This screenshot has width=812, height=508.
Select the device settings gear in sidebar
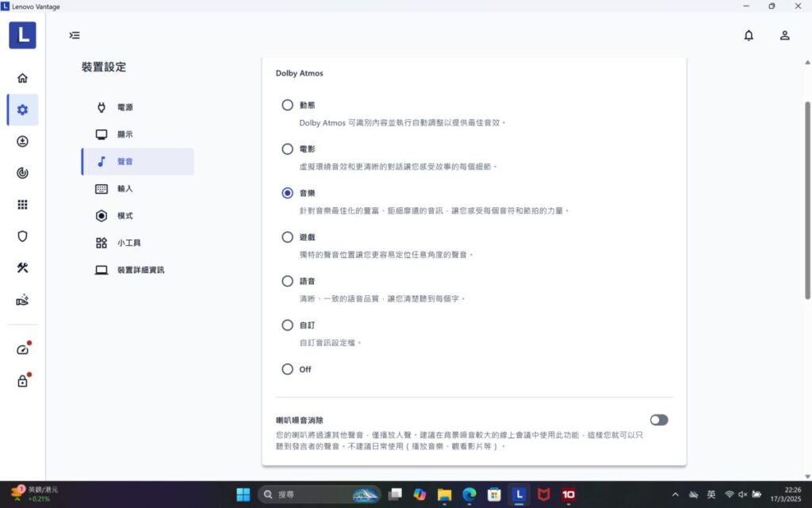coord(22,110)
